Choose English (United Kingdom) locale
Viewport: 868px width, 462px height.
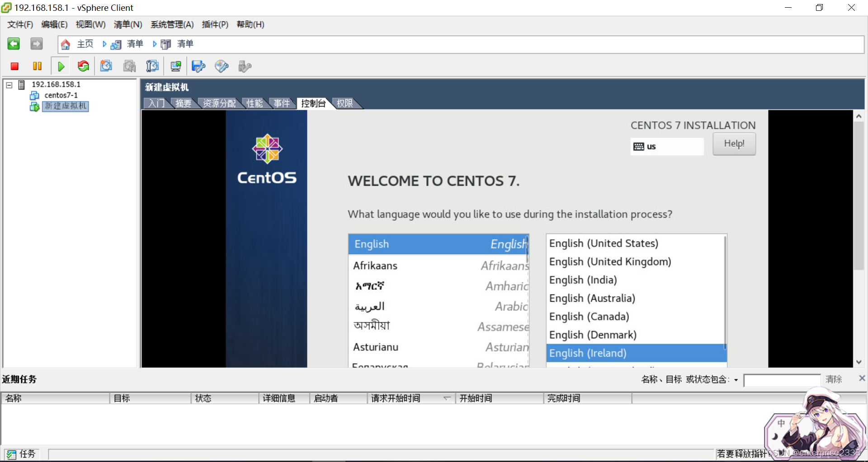[x=635, y=261]
